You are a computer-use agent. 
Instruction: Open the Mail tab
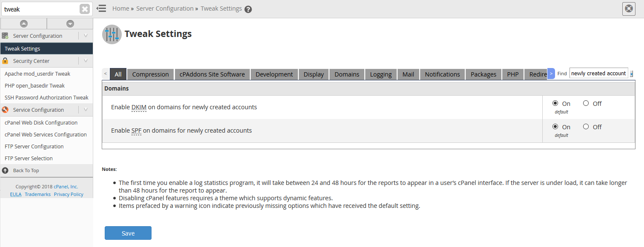coord(408,74)
